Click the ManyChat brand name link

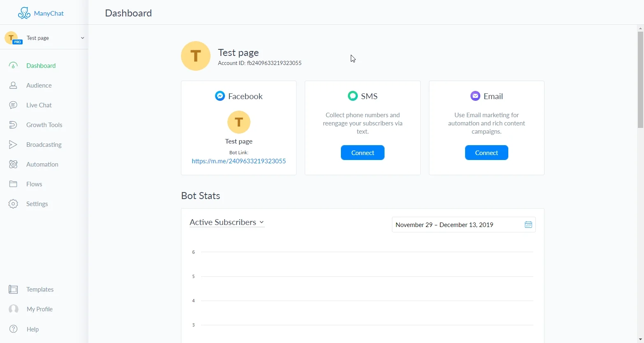tap(49, 13)
